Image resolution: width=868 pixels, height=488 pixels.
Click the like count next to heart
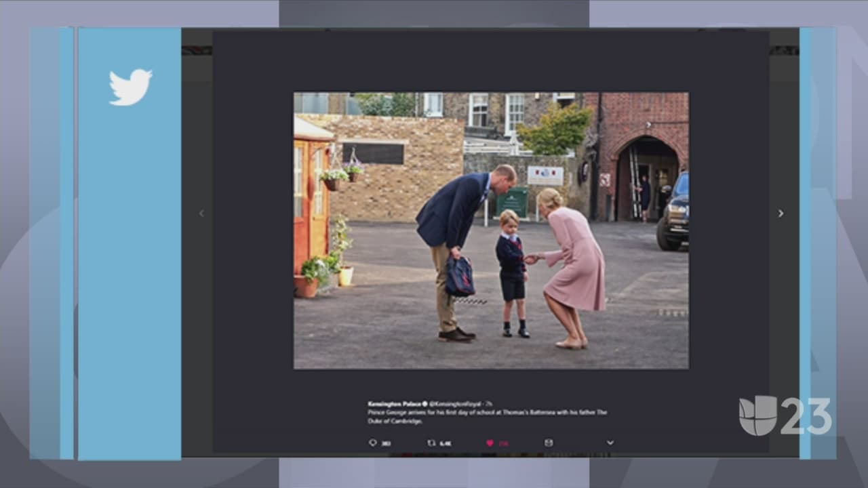pyautogui.click(x=503, y=443)
